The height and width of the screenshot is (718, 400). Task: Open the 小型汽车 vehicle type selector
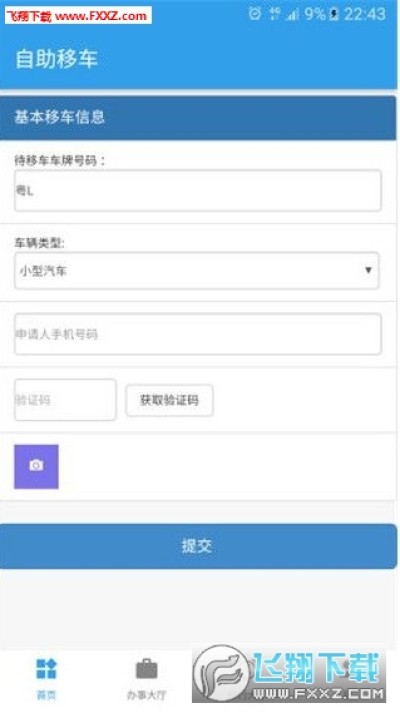tap(197, 271)
